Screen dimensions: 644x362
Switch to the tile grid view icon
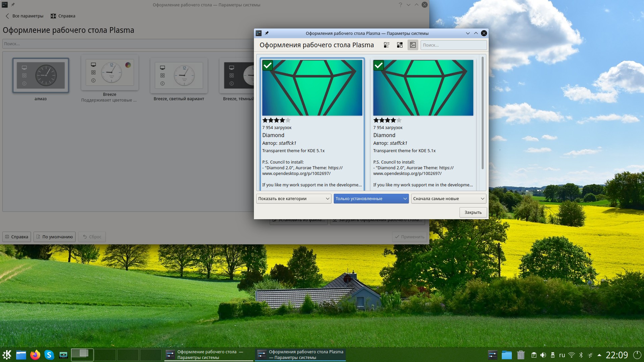click(x=399, y=45)
